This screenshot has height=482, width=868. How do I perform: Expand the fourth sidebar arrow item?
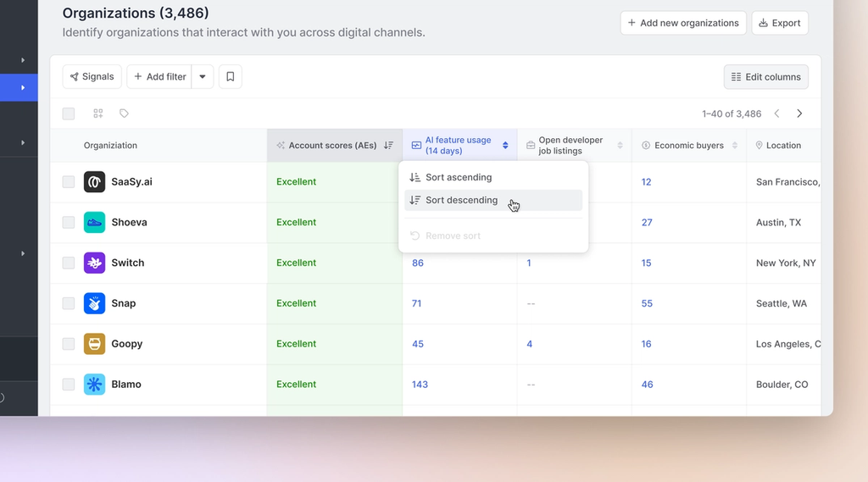[x=23, y=253]
